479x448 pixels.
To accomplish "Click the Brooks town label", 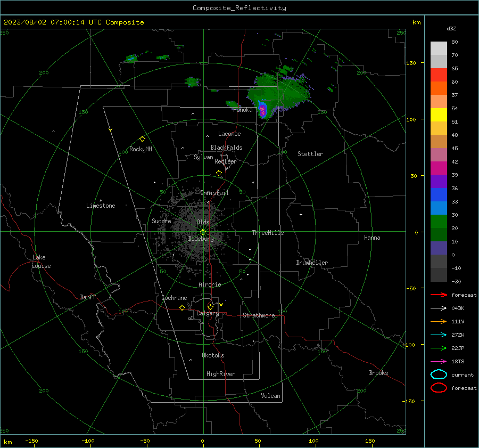I will coord(378,373).
